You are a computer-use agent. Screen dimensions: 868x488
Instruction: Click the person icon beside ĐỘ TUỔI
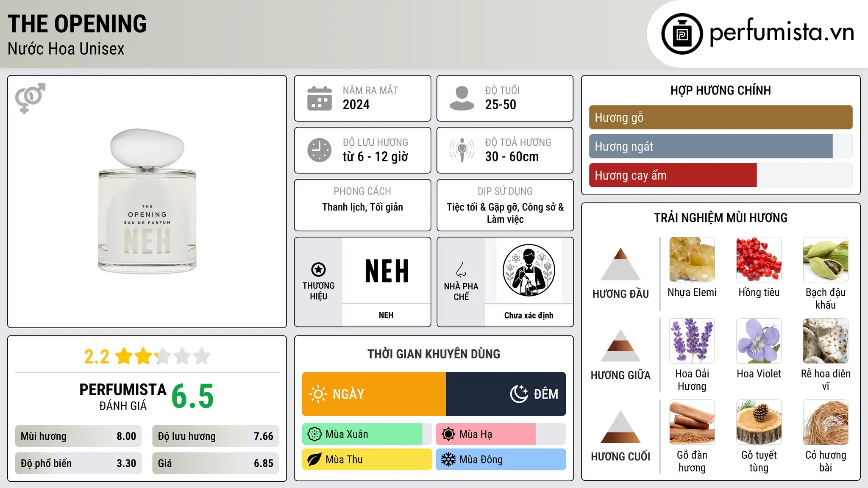coord(462,98)
